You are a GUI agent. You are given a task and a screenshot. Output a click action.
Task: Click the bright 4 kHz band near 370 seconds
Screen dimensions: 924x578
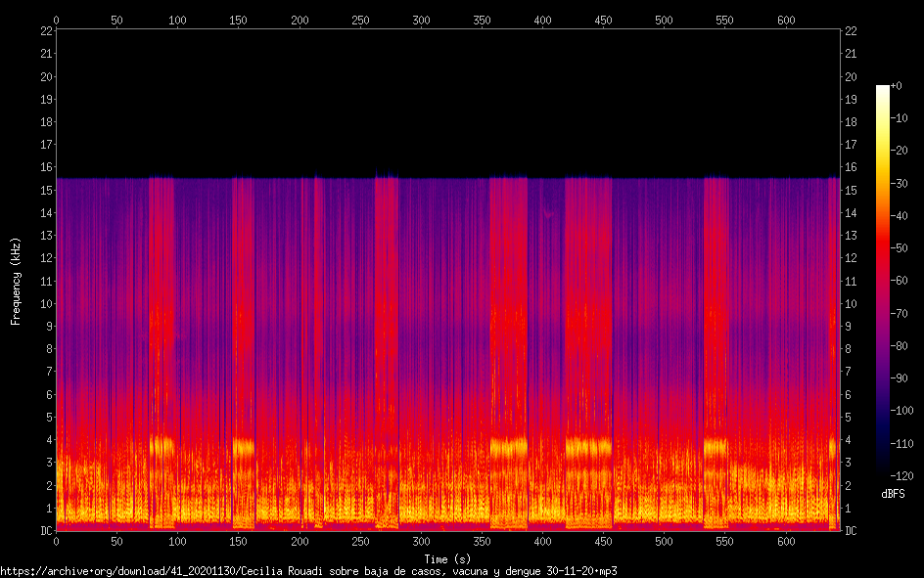coord(509,449)
